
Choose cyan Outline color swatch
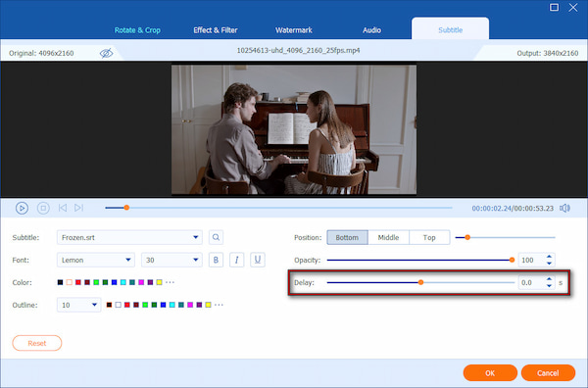tap(172, 305)
